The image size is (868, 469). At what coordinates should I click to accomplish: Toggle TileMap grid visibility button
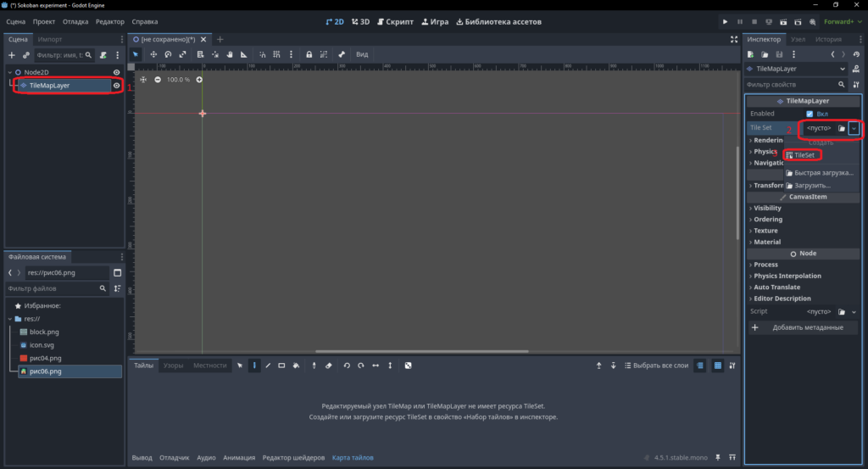718,366
